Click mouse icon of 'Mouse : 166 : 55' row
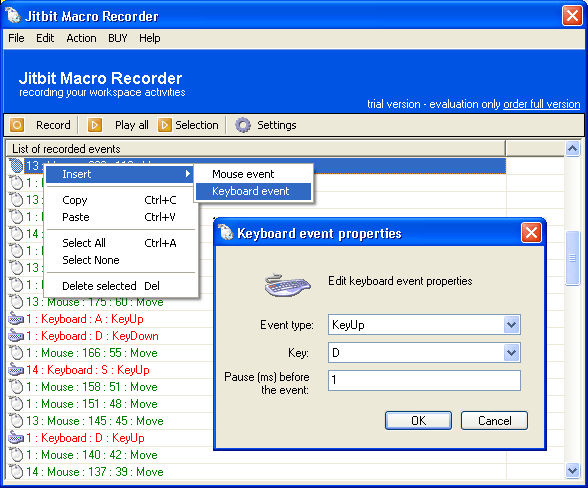This screenshot has width=588, height=488. pos(16,353)
